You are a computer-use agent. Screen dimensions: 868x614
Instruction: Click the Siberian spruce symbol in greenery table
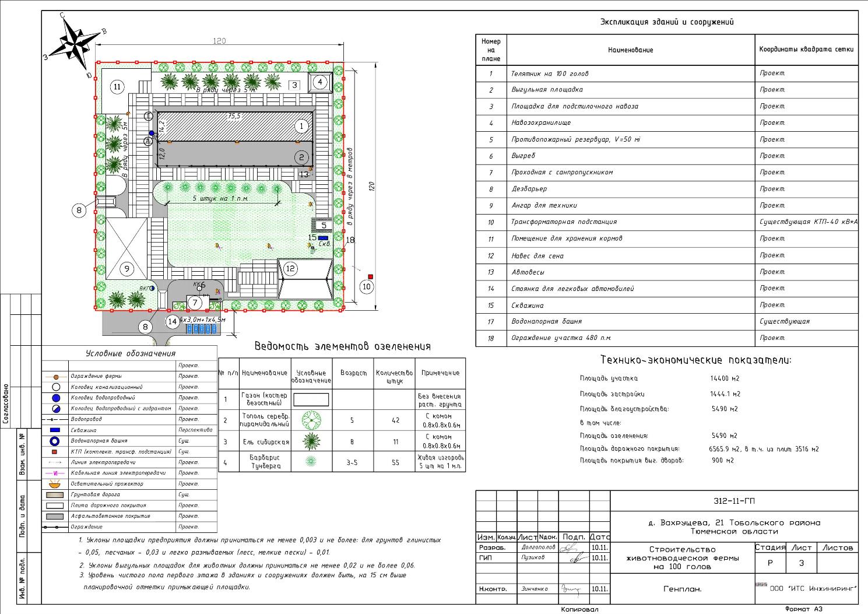[x=311, y=441]
